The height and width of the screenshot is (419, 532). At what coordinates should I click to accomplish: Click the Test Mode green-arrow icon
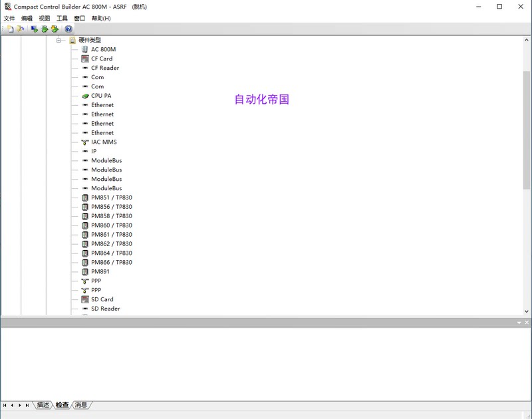(x=45, y=29)
